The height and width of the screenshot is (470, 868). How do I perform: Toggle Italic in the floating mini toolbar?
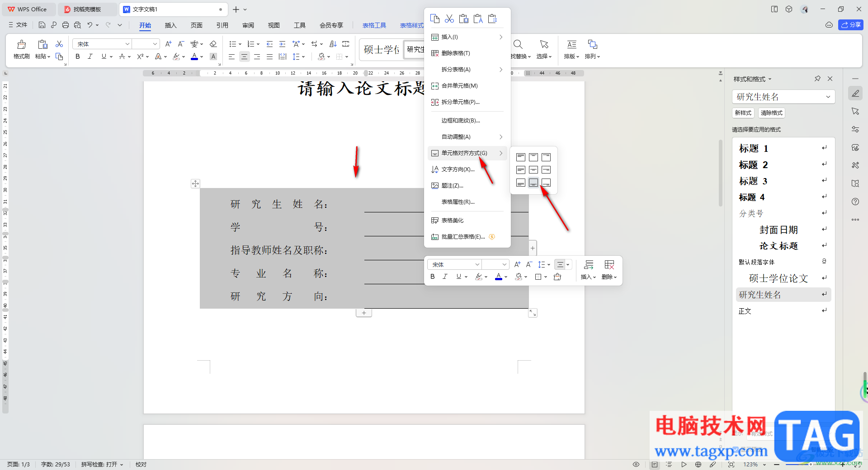pyautogui.click(x=445, y=277)
